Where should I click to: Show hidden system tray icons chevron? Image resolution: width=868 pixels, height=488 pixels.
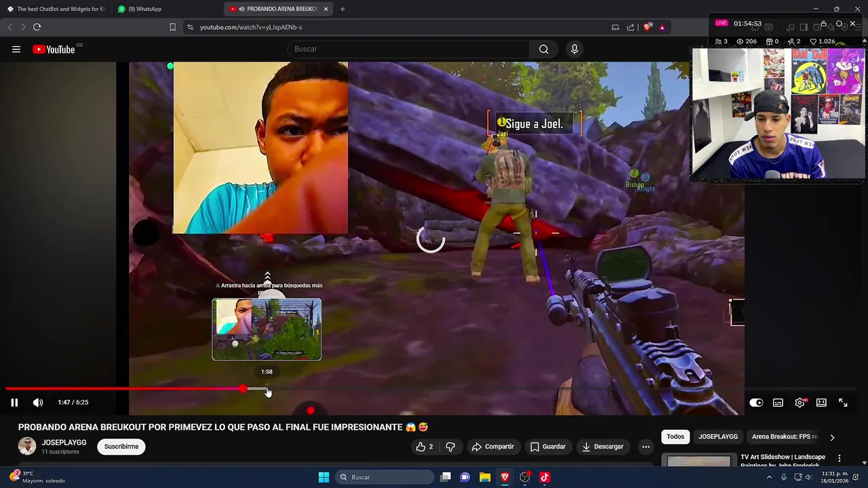point(769,477)
